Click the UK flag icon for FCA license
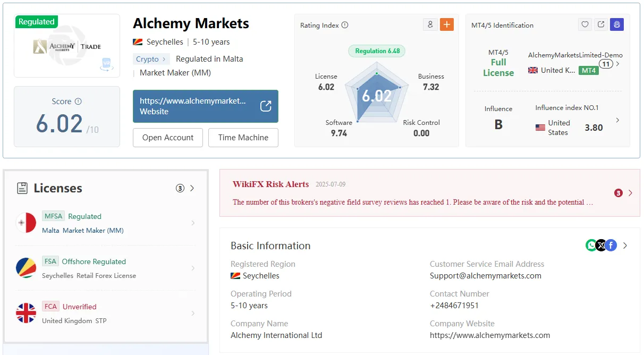 coord(26,314)
